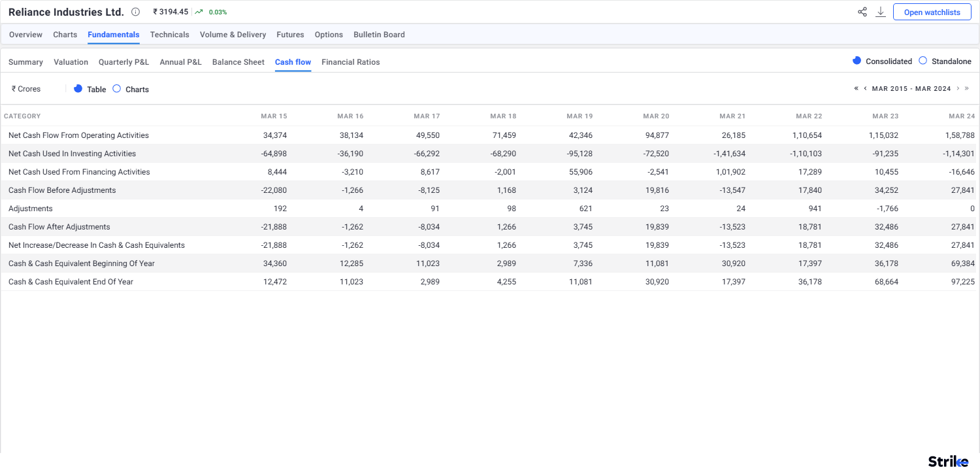Click the MAR 2015 - MAR 2024 range label
Image resolution: width=980 pixels, height=476 pixels.
911,88
